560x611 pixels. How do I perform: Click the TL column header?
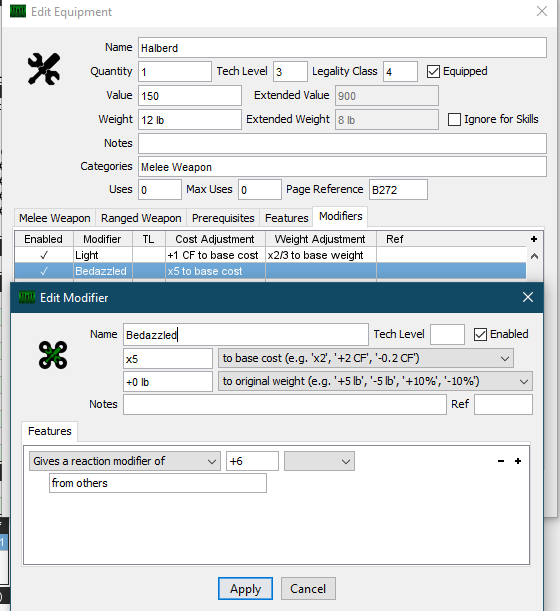[x=148, y=239]
